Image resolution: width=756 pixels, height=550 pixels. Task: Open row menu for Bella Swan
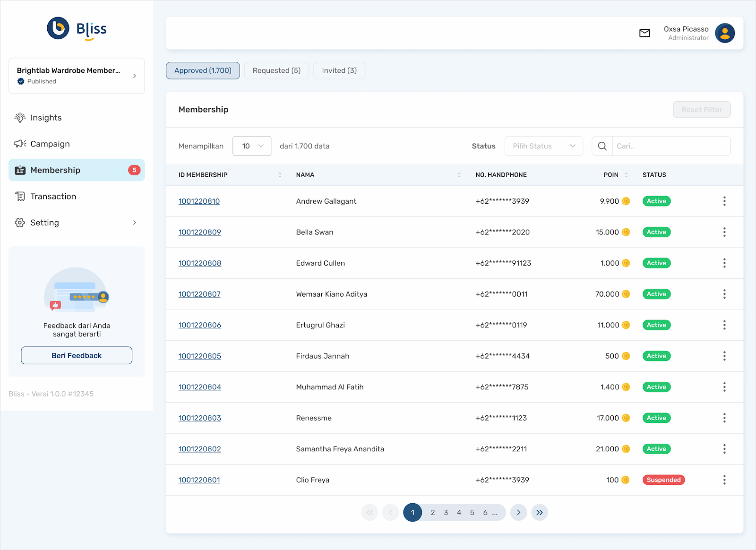click(724, 232)
